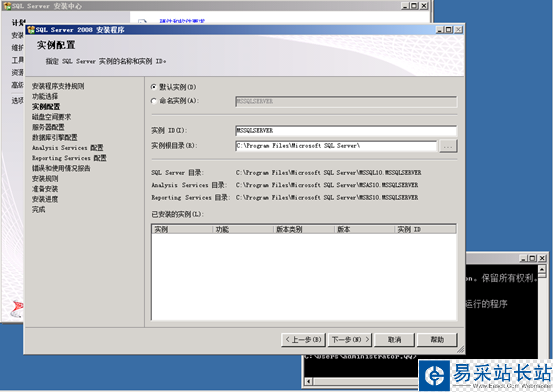
Task: Minimize the SQL Server 安装中心 window
Action: coord(405,6)
